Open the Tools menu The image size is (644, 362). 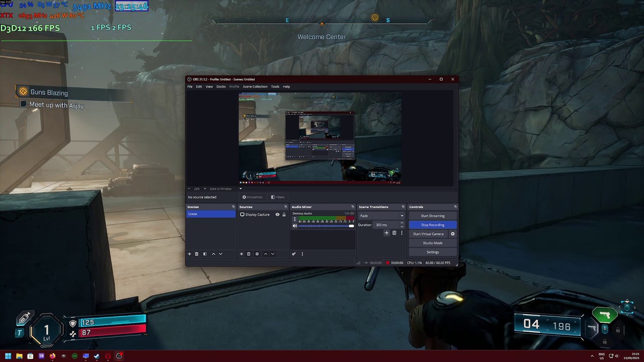pyautogui.click(x=275, y=86)
